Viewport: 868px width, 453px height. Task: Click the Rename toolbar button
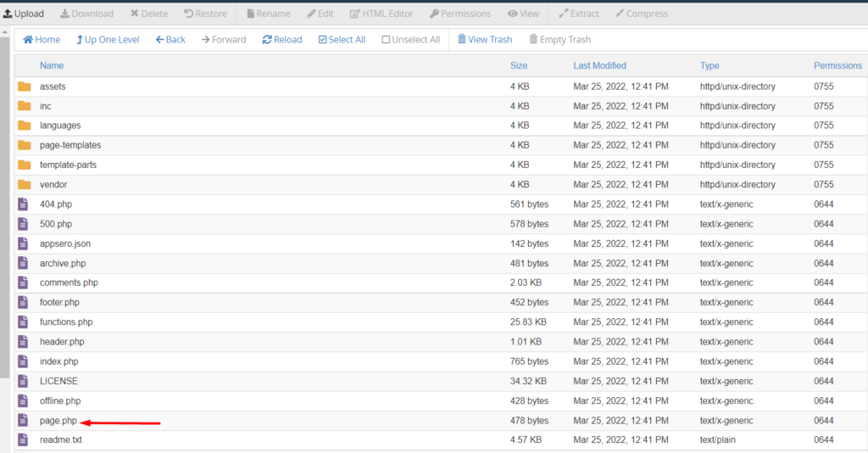tap(269, 14)
